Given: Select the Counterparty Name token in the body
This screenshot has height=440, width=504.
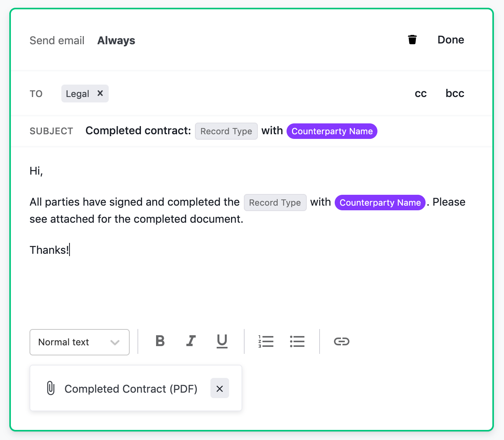Looking at the screenshot, I should tap(380, 202).
